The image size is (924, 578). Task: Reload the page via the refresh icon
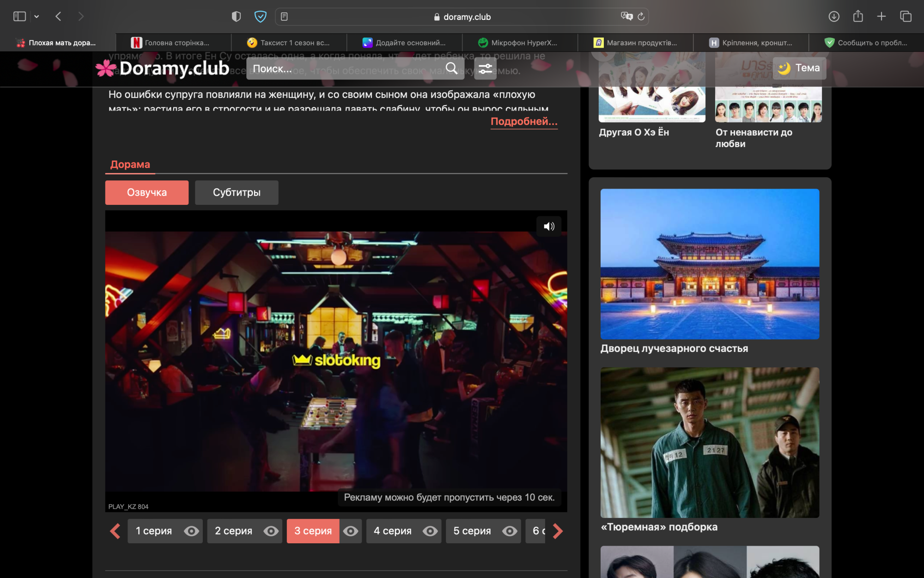641,17
